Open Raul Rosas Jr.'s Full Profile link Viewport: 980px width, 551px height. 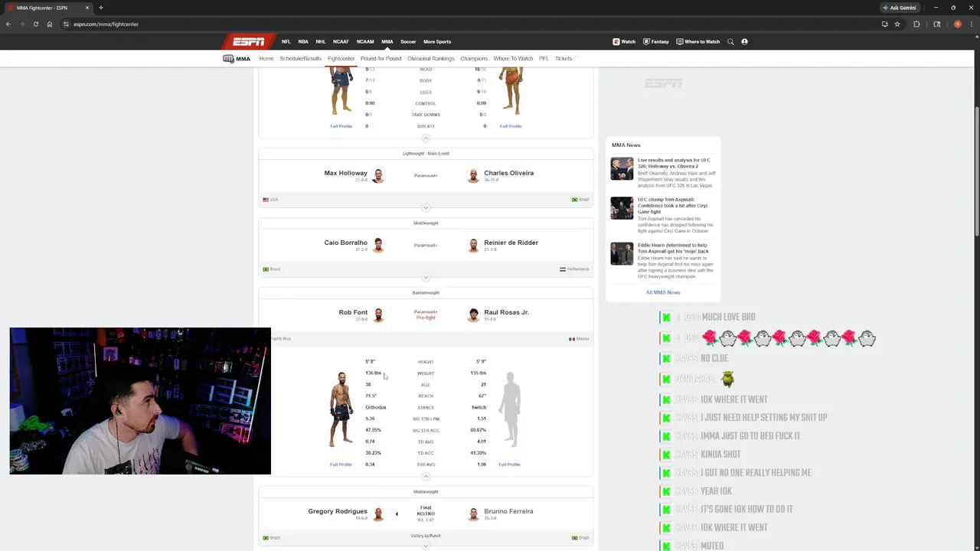pos(509,465)
